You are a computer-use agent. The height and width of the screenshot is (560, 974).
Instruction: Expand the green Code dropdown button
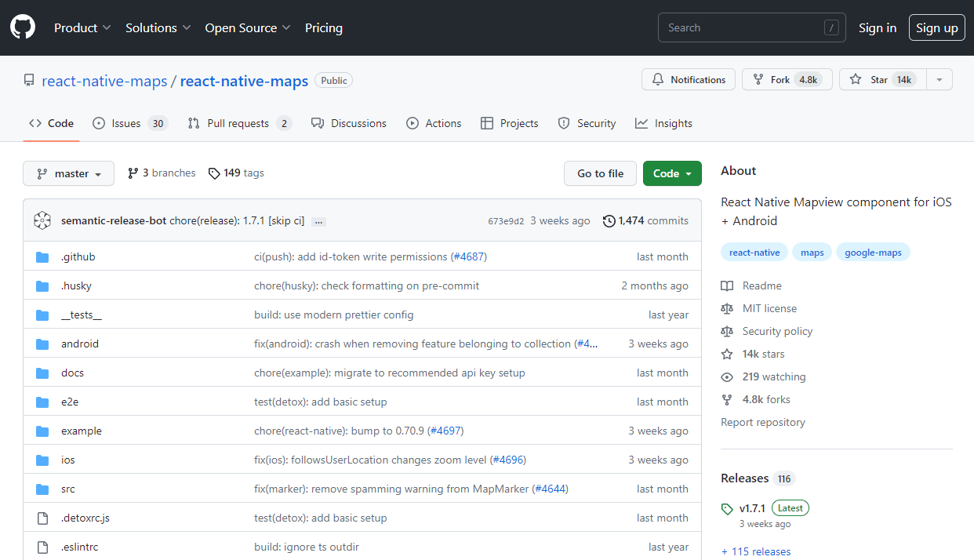coord(671,174)
